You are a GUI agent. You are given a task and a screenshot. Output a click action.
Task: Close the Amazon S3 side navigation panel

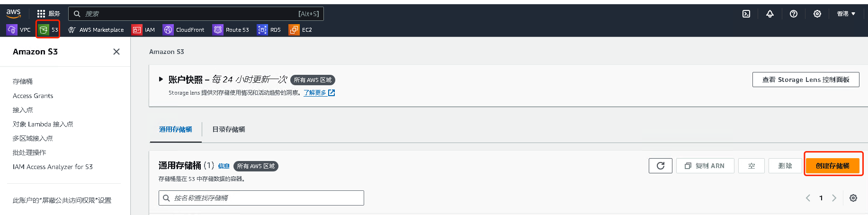(x=116, y=52)
